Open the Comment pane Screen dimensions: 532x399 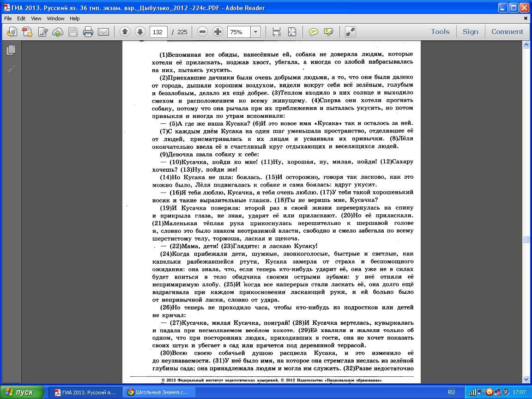pyautogui.click(x=507, y=32)
